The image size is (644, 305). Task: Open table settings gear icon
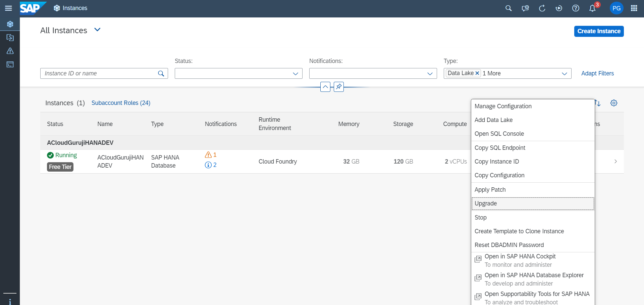[614, 103]
